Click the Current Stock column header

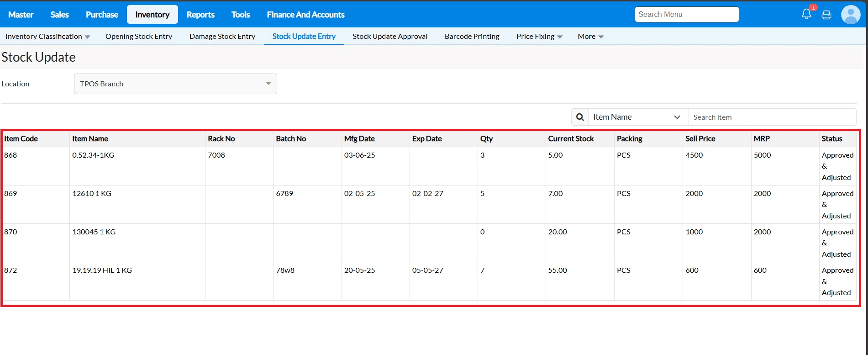coord(571,139)
